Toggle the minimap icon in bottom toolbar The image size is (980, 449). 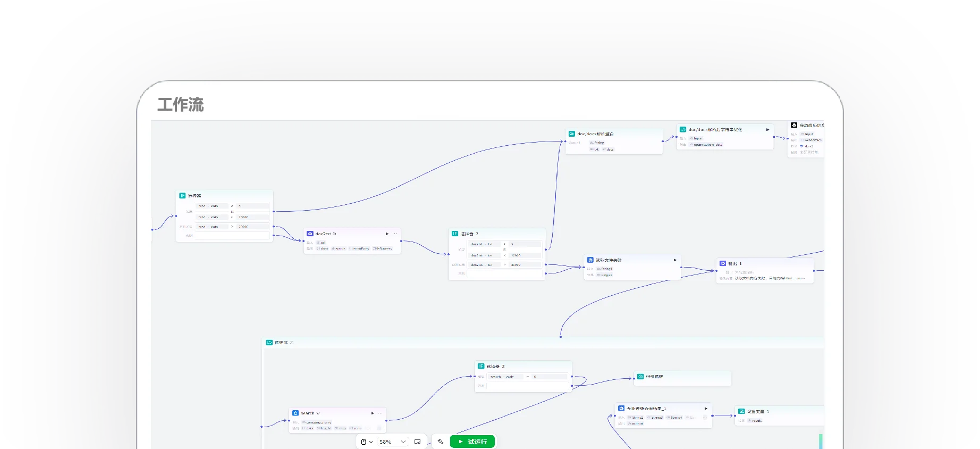pos(418,442)
